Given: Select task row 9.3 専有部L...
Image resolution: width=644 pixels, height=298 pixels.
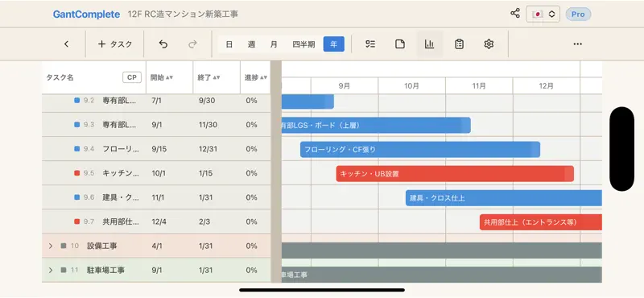Looking at the screenshot, I should (x=156, y=125).
